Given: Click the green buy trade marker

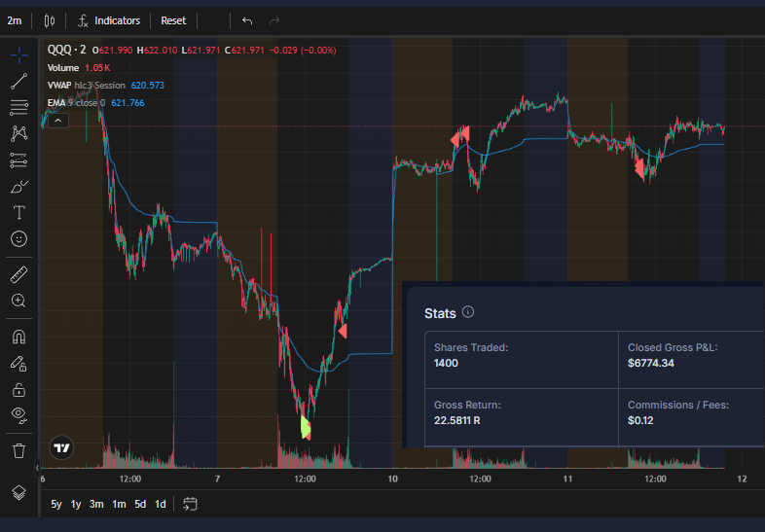Looking at the screenshot, I should click(306, 428).
